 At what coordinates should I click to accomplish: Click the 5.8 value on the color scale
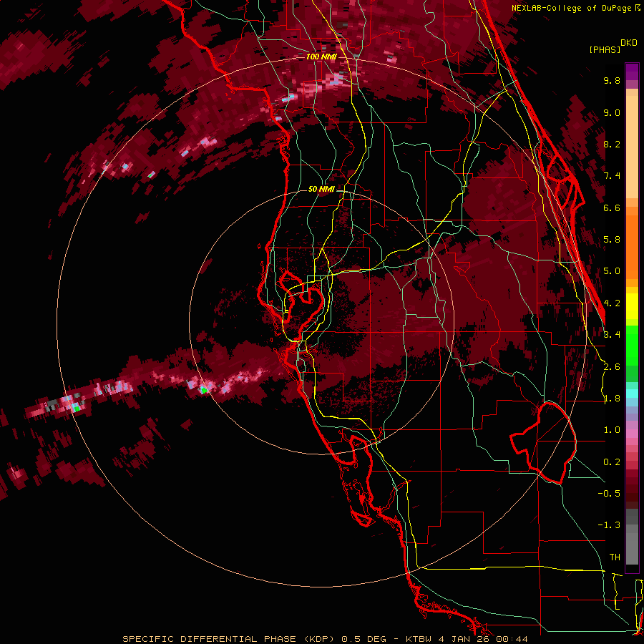612,240
